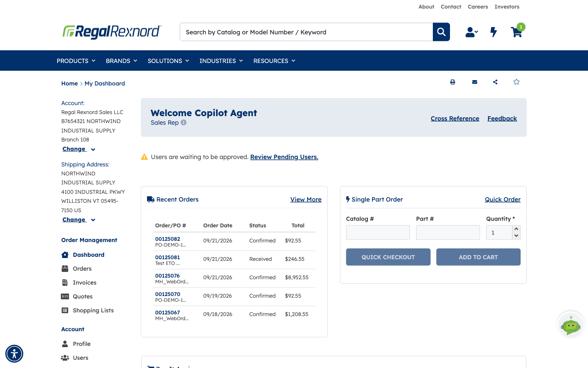Click the Sales Rep info icon

184,122
